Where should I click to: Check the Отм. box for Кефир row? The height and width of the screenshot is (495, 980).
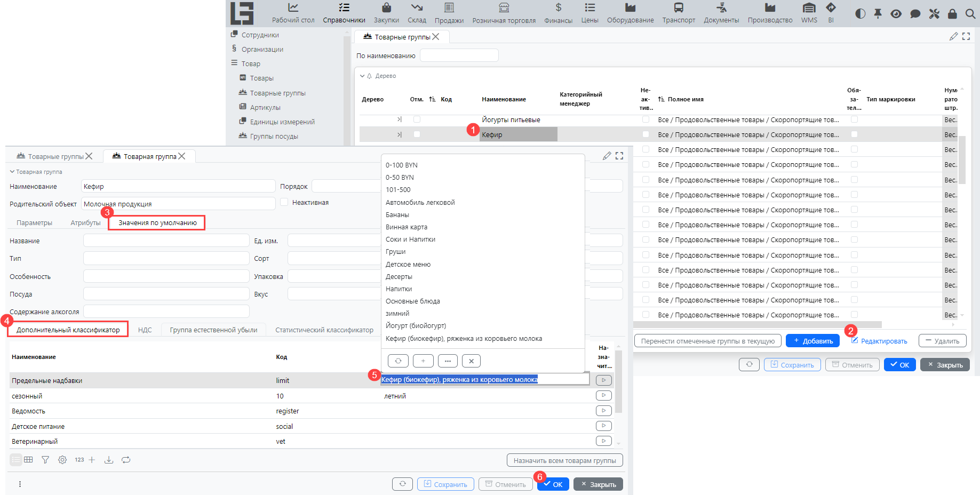pos(417,134)
